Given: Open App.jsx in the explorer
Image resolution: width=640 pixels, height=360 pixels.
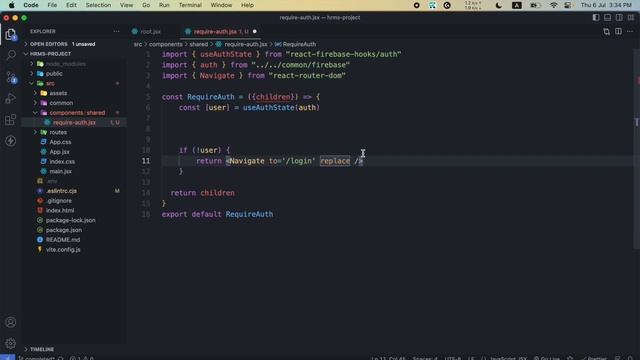Looking at the screenshot, I should click(x=60, y=152).
